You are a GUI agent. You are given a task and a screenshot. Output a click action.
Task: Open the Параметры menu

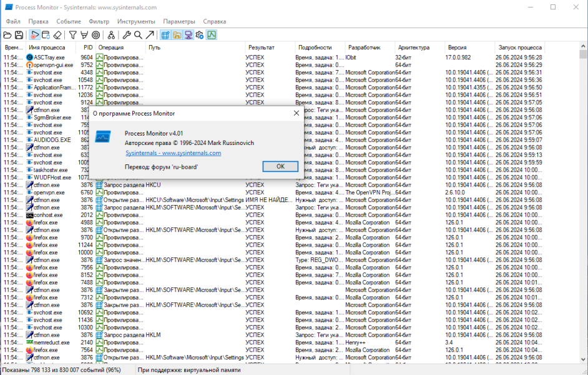(179, 21)
